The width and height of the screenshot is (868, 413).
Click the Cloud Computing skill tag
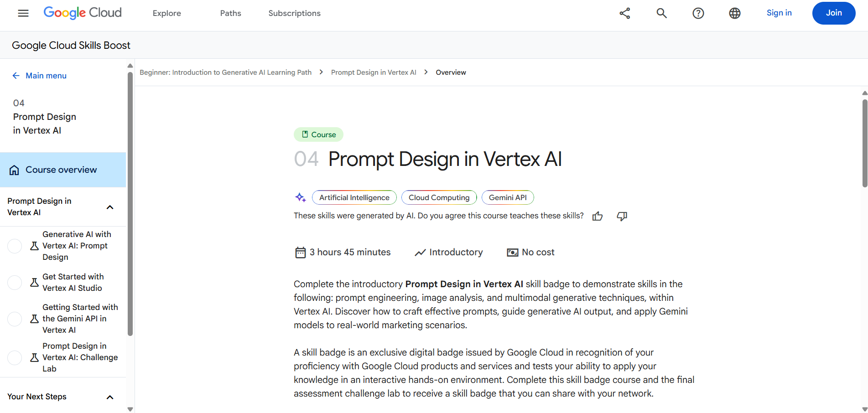point(439,197)
